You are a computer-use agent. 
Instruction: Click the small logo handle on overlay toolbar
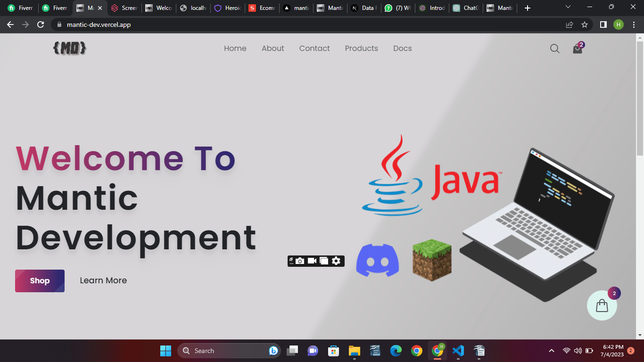[291, 261]
